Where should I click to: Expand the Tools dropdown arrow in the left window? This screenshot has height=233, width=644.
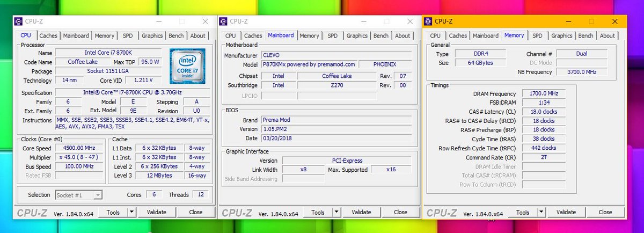(x=131, y=212)
